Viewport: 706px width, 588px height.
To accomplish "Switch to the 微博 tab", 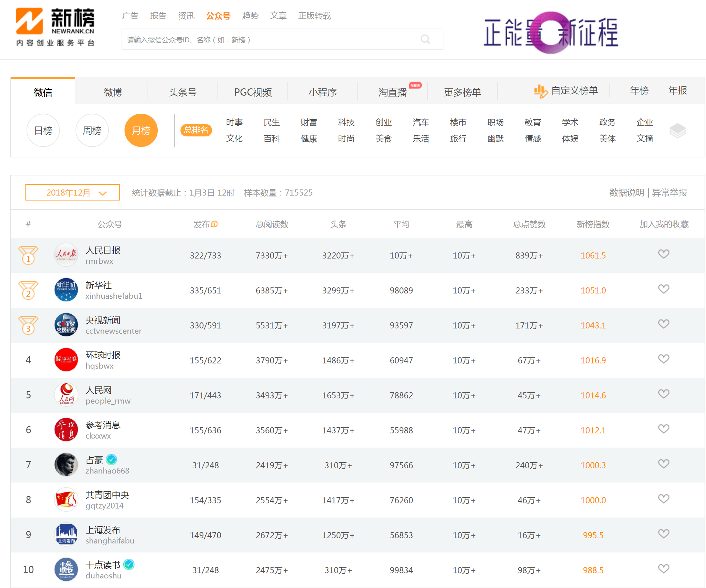I will pyautogui.click(x=113, y=92).
